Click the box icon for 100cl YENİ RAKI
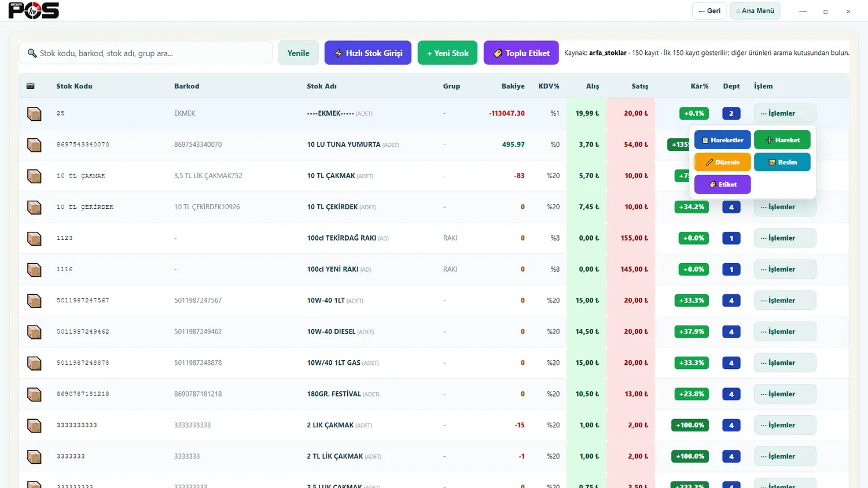Viewport: 868px width, 488px height. [34, 269]
